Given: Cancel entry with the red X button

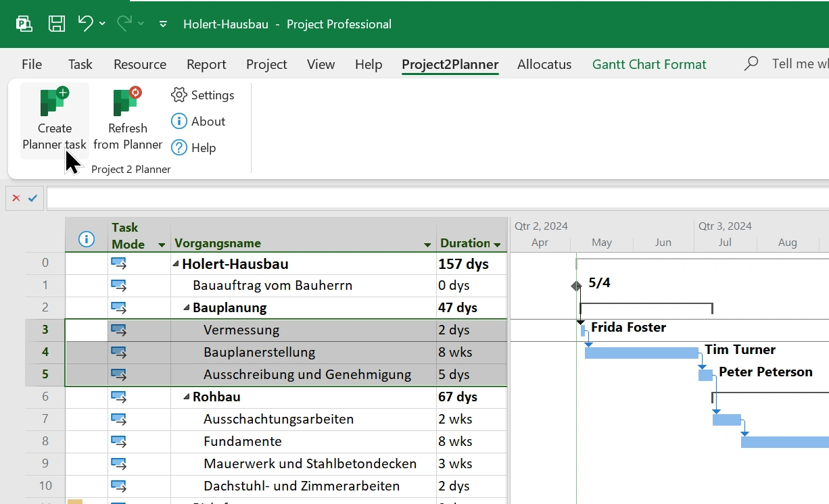Looking at the screenshot, I should 16,199.
